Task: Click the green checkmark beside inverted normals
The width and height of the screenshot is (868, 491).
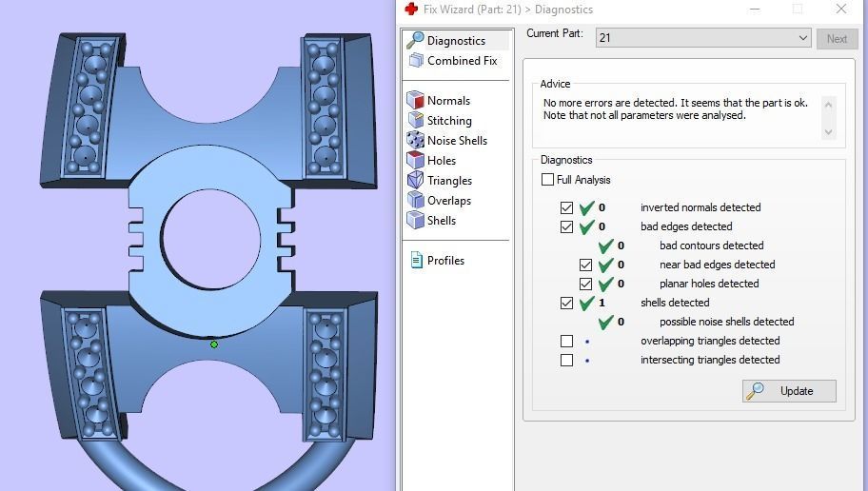Action: [x=586, y=207]
